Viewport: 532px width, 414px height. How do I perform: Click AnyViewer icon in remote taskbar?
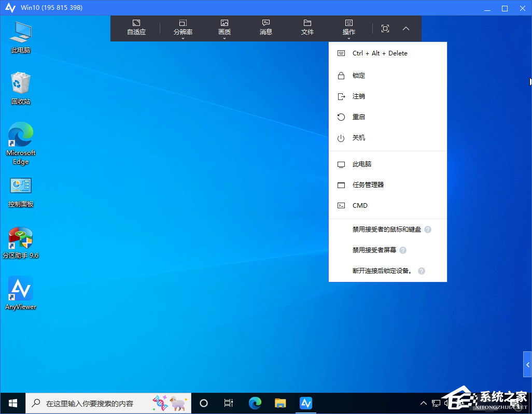point(306,403)
